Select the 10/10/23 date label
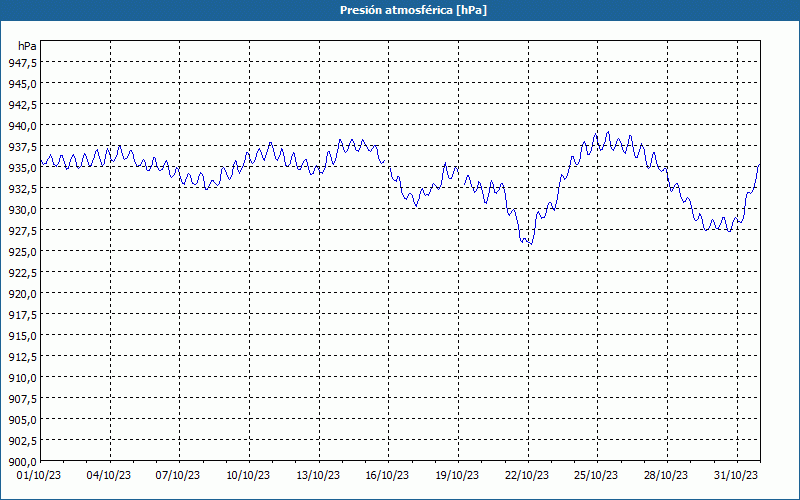 tap(248, 476)
